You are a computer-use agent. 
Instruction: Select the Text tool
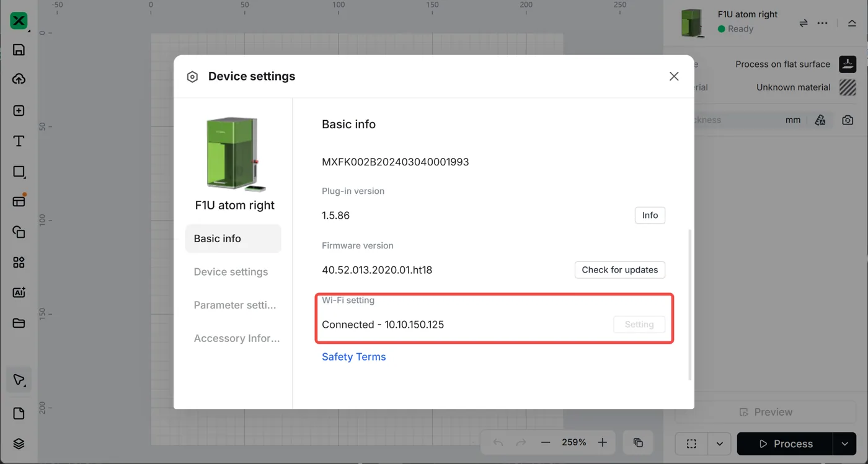click(x=19, y=141)
